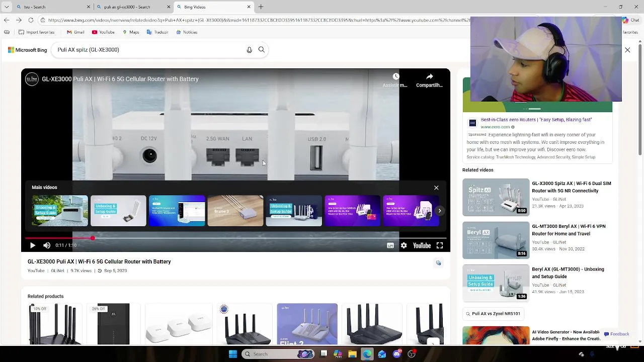Open the Task View taskbar icon
This screenshot has height=362, width=644.
point(324,354)
